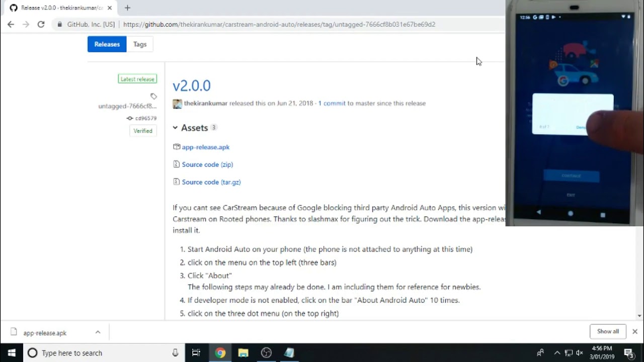Open Task View from taskbar
Viewport: 644px width, 362px height.
point(196,353)
